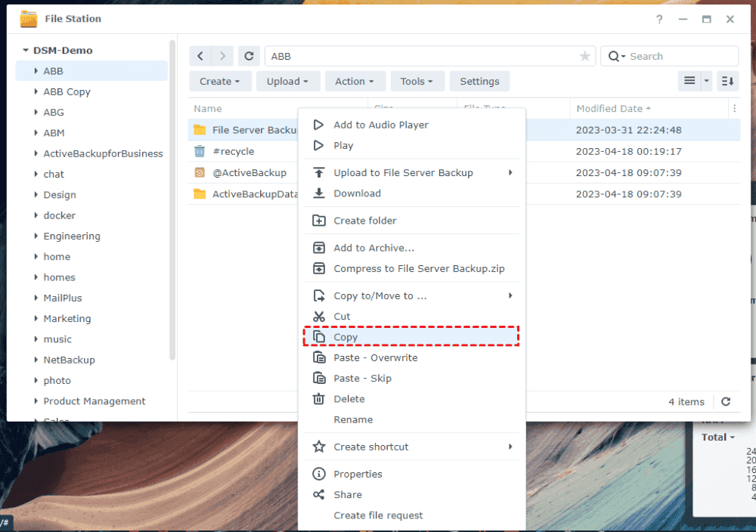Viewport: 756px width, 532px height.
Task: Open the search options dropdown arrow
Action: (x=623, y=57)
